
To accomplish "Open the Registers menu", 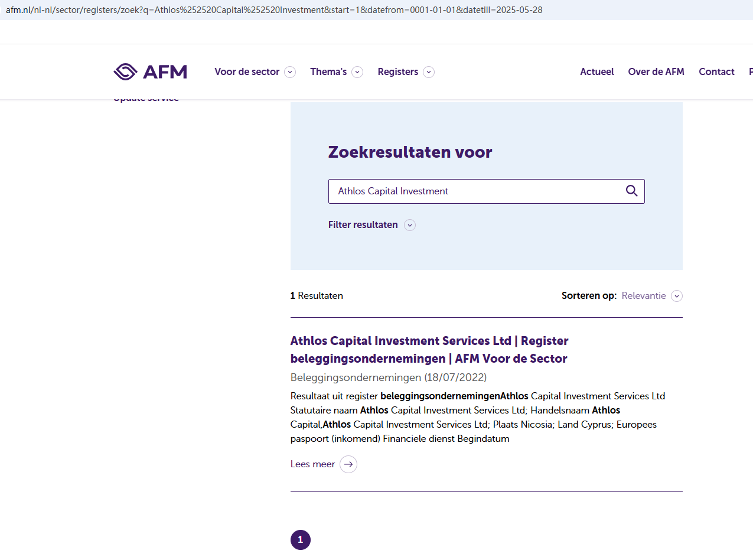I will (x=398, y=72).
